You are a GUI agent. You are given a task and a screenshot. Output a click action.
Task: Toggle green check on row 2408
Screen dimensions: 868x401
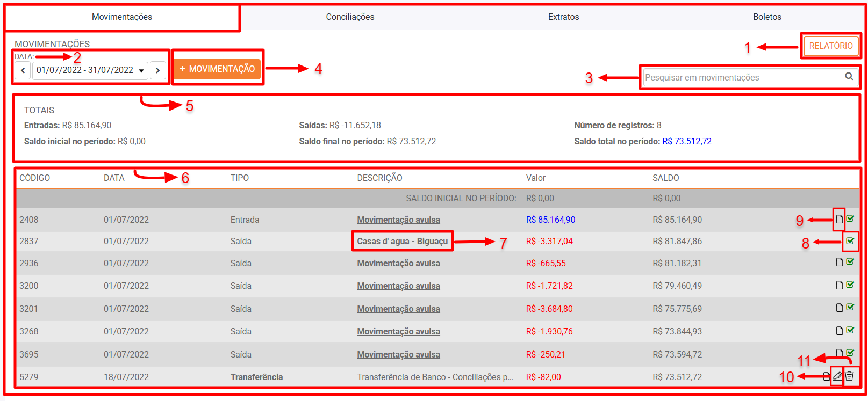[850, 219]
